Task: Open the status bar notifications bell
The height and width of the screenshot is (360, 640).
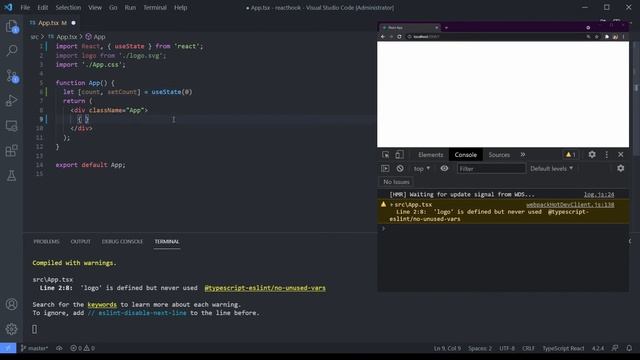Action: pos(629,348)
